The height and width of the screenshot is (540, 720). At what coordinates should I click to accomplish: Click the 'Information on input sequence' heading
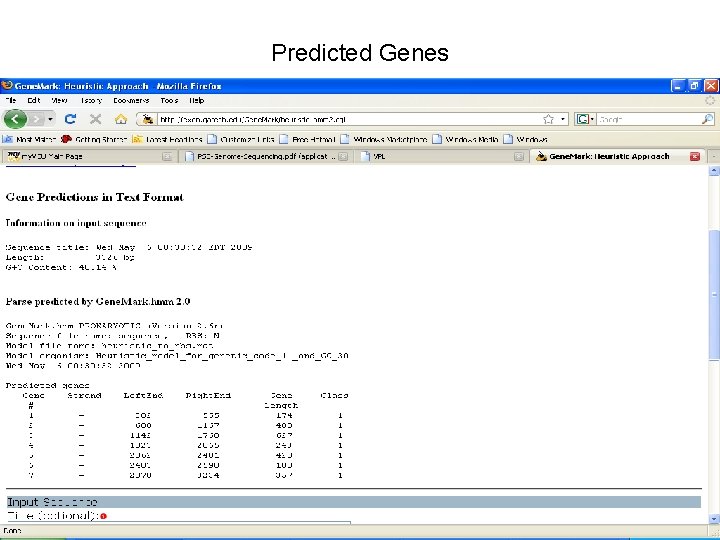coord(76,223)
